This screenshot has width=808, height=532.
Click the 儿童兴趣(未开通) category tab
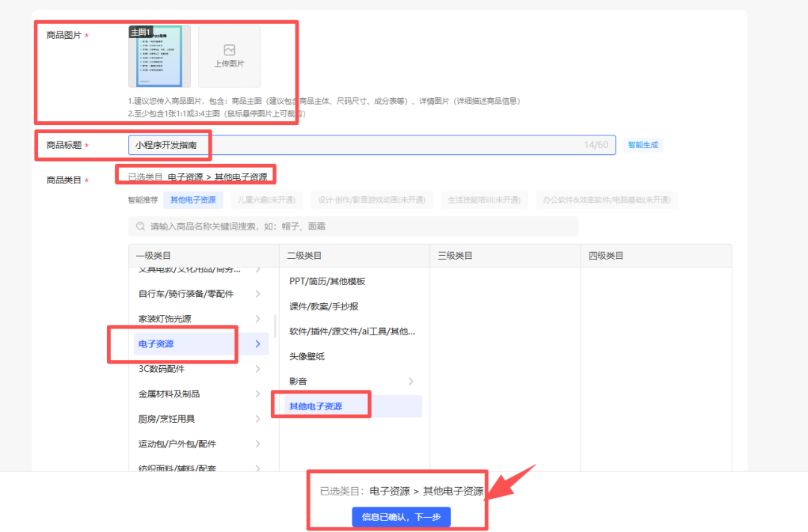tap(266, 200)
